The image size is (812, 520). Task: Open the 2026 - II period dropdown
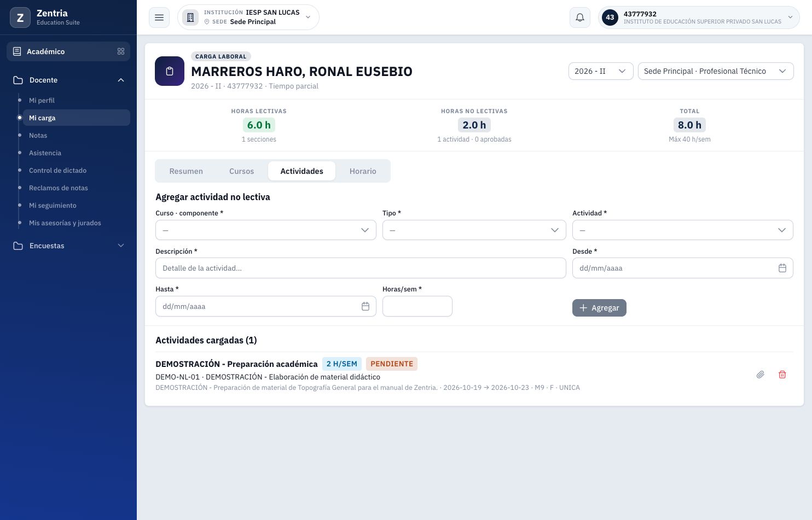[601, 71]
